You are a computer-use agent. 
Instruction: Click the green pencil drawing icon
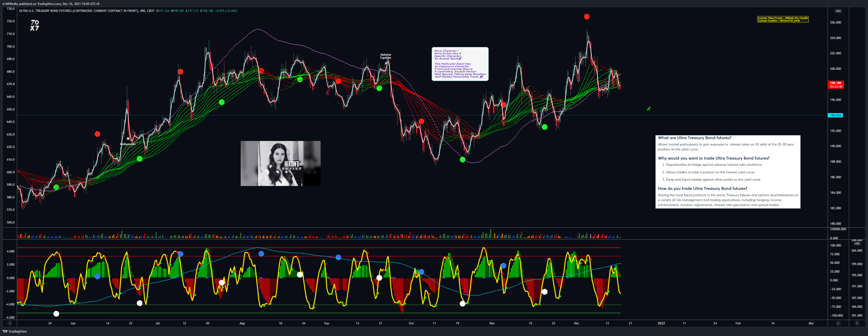649,109
